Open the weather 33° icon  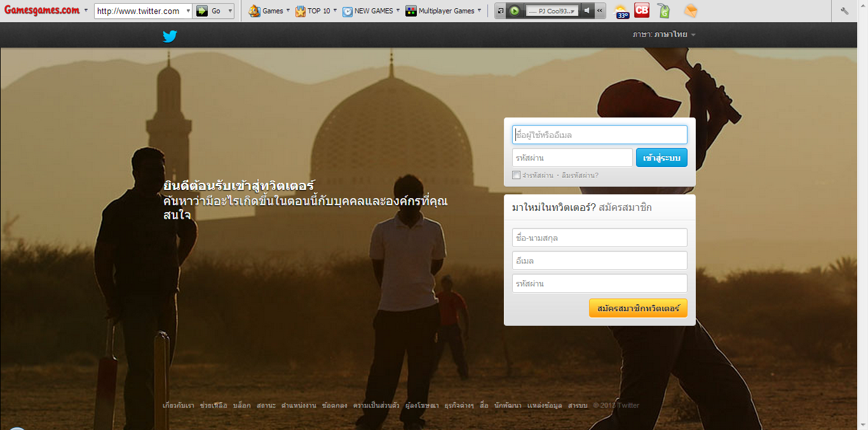click(x=621, y=11)
